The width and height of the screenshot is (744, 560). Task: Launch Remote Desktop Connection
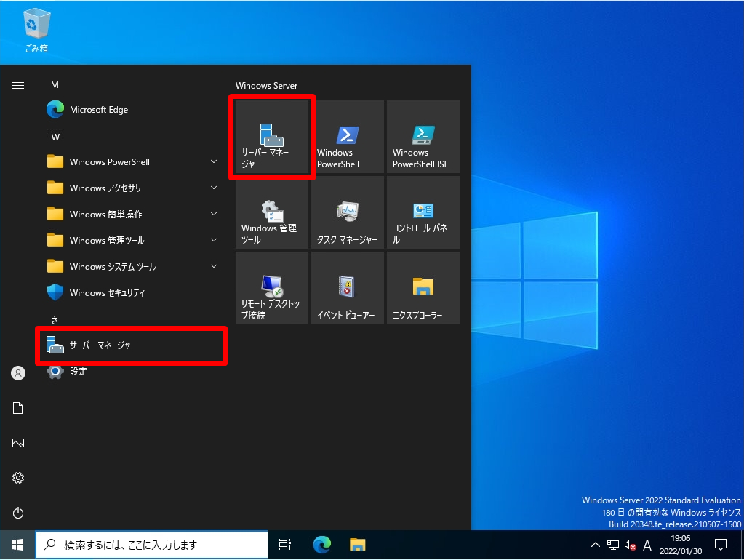[x=271, y=287]
